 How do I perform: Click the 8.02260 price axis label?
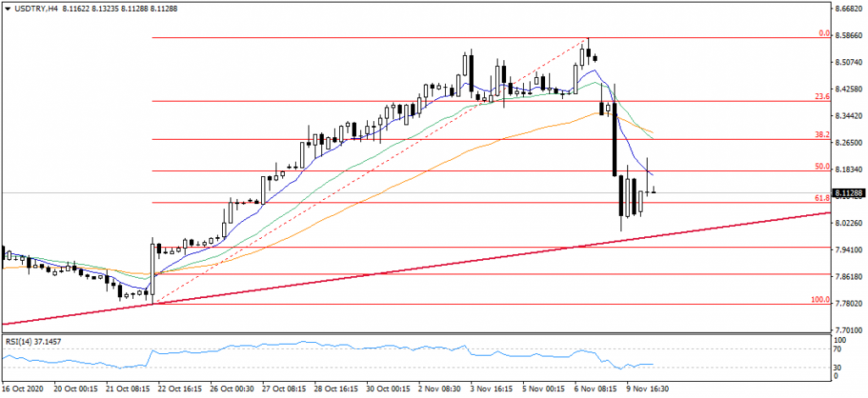coord(849,224)
